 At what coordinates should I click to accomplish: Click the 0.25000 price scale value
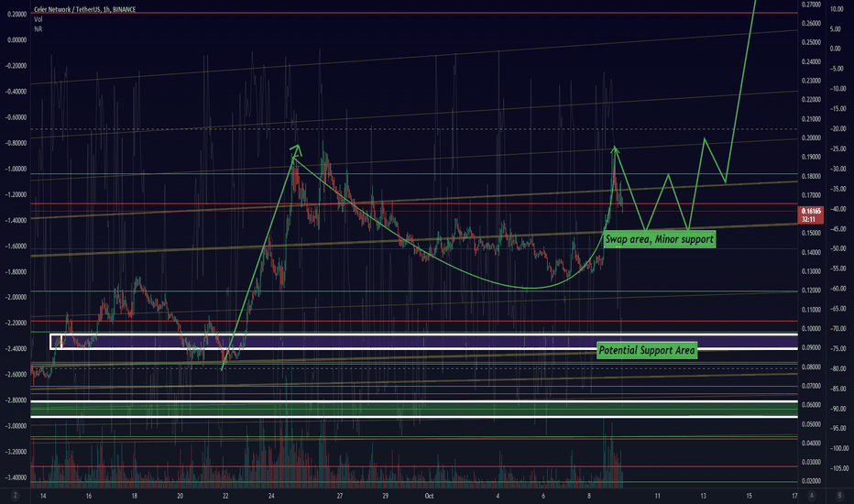(x=811, y=42)
